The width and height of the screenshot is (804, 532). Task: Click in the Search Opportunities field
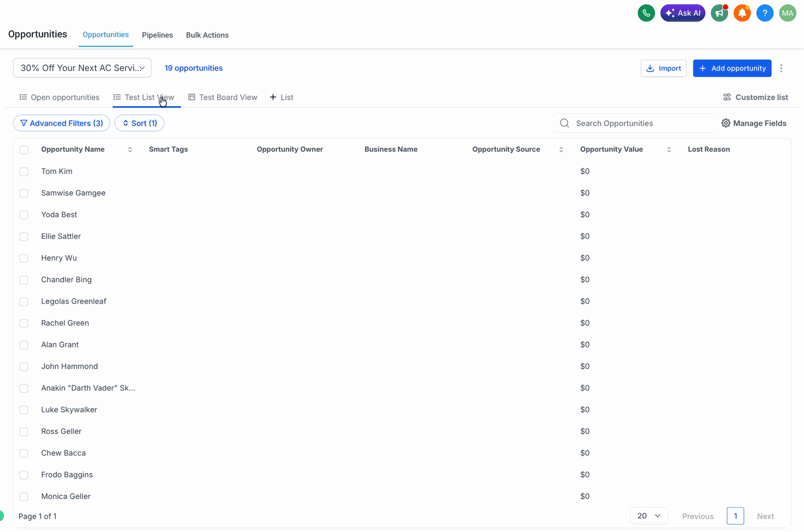coord(634,124)
